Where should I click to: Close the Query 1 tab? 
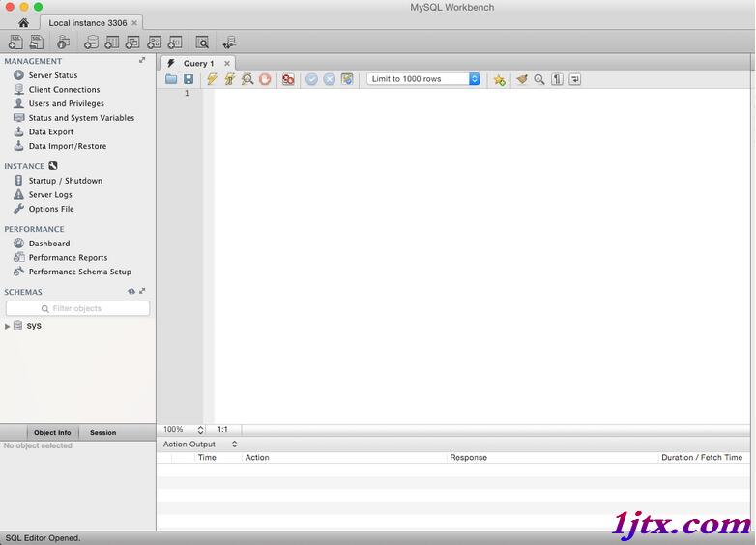(x=226, y=63)
